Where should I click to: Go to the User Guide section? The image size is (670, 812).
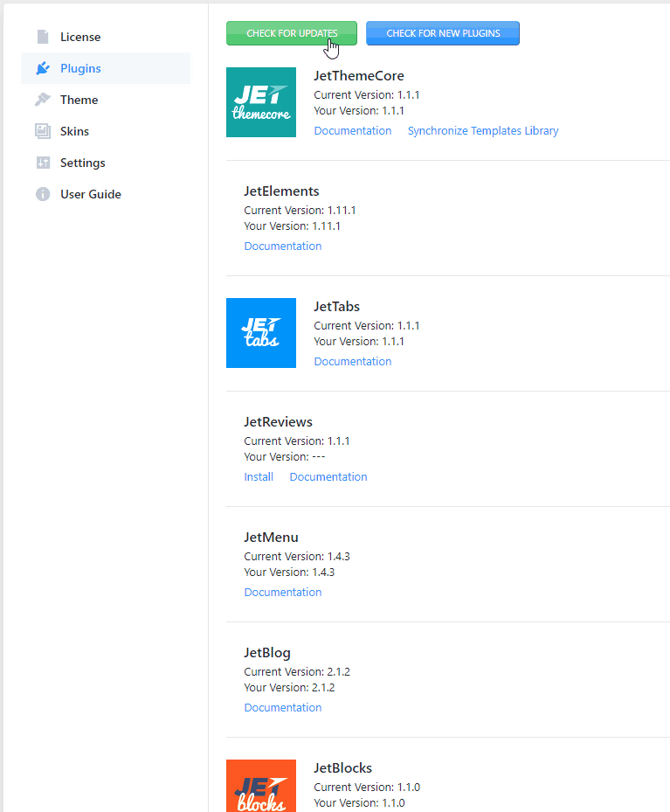[90, 194]
